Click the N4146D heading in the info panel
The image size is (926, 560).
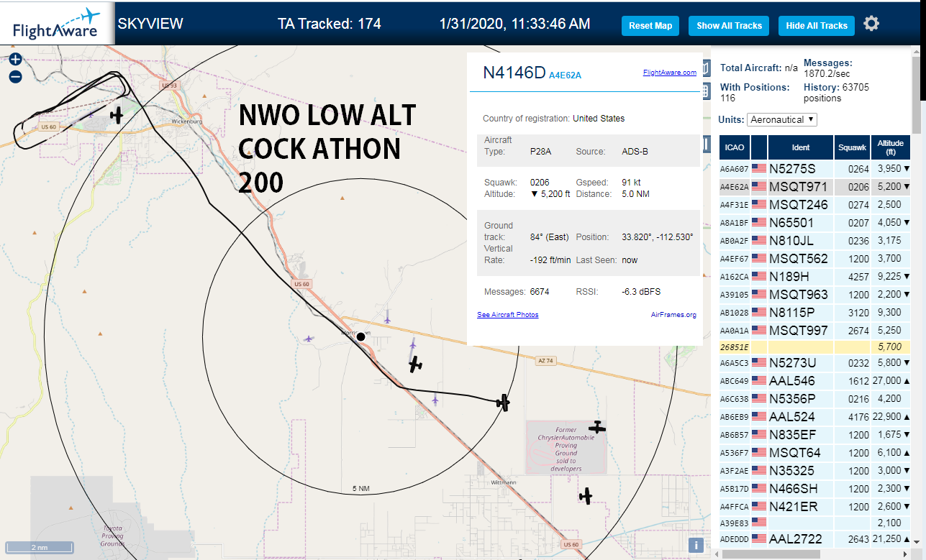(x=514, y=72)
